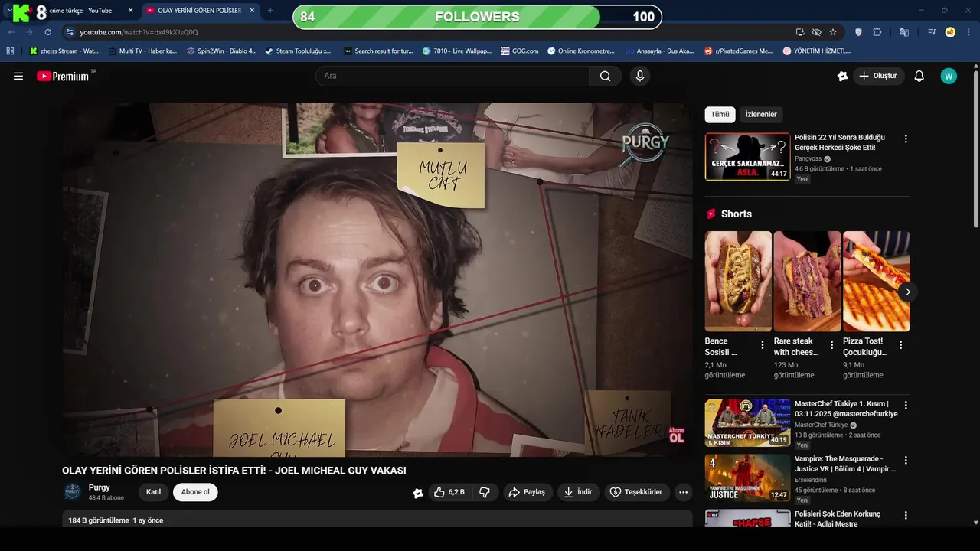
Task: Click the search magnifier button
Action: click(x=606, y=76)
